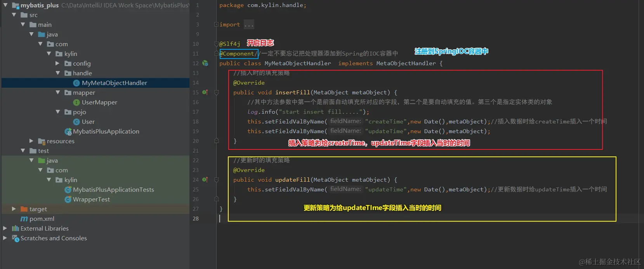Click the mapper package folder icon
Screen dimensions: 644x269
[x=68, y=92]
